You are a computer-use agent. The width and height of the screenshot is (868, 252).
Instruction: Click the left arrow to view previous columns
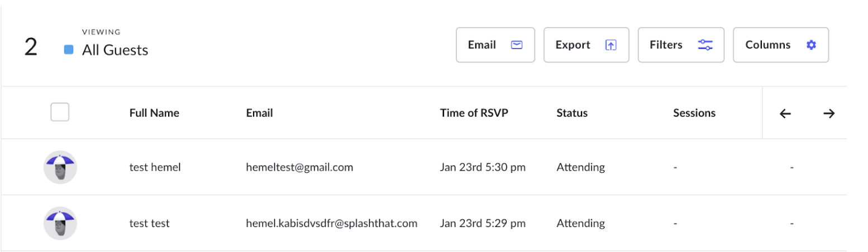tap(785, 113)
